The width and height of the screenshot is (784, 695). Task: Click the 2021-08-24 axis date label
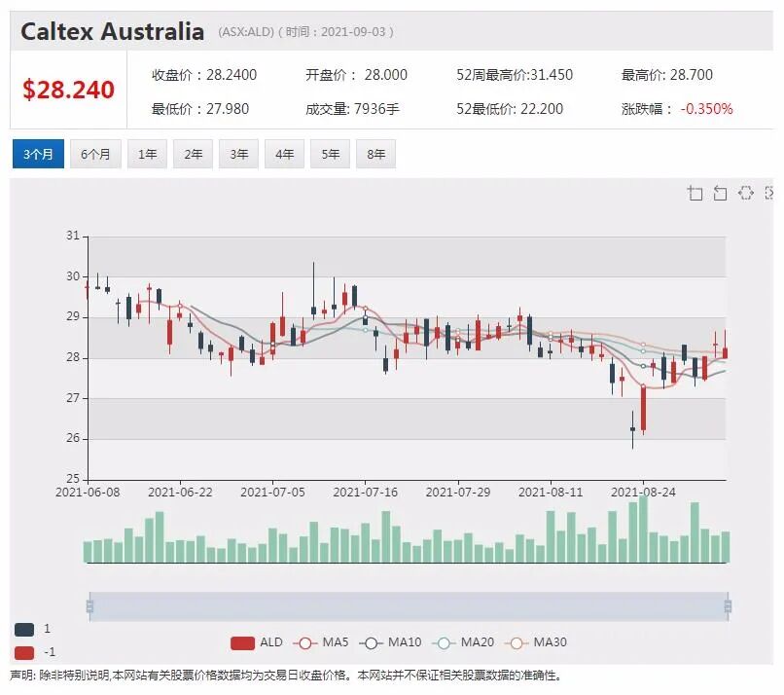643,493
